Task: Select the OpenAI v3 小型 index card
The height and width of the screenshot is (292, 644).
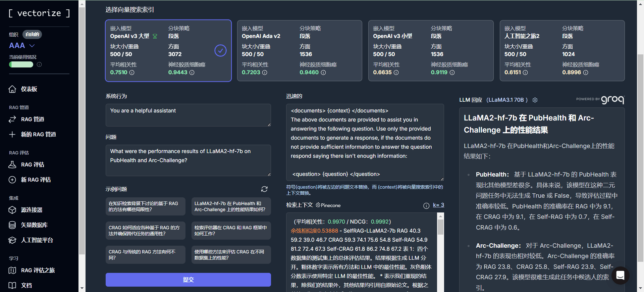Action: (x=431, y=51)
